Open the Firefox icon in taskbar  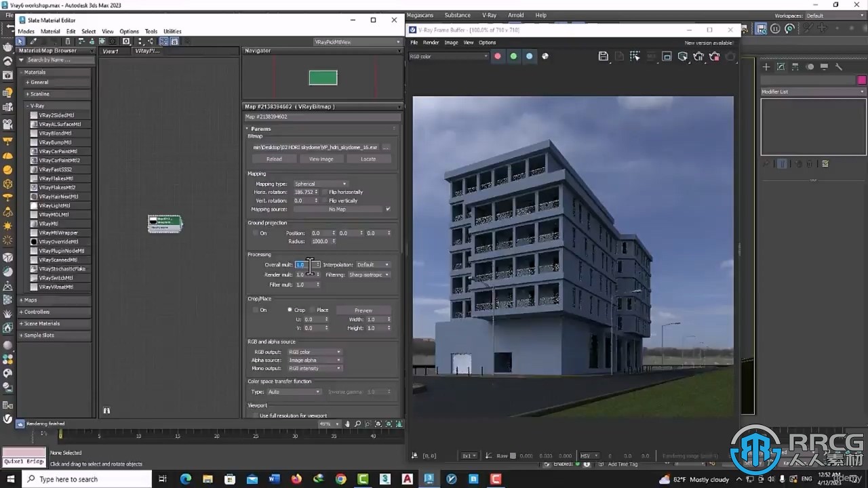pos(296,479)
